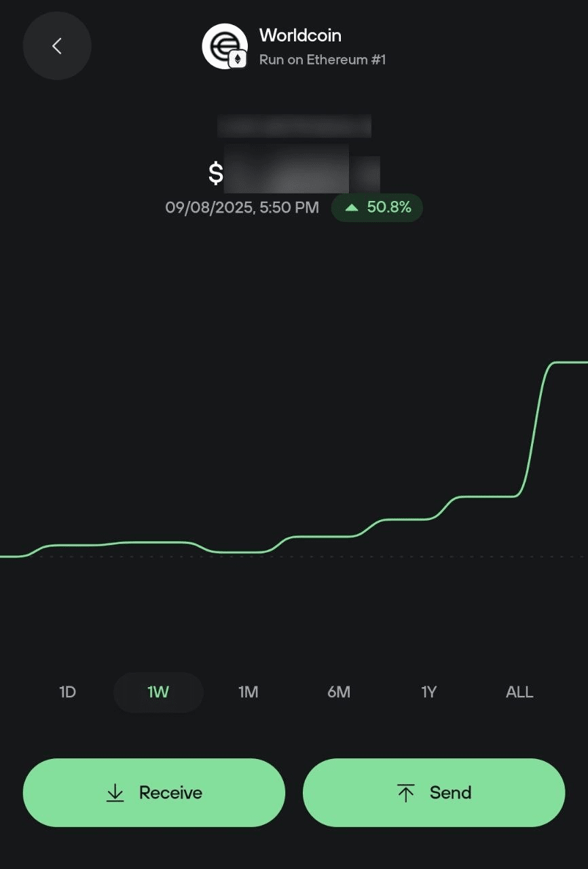The height and width of the screenshot is (869, 588).
Task: Tap the Worldcoin logo icon
Action: (x=222, y=45)
